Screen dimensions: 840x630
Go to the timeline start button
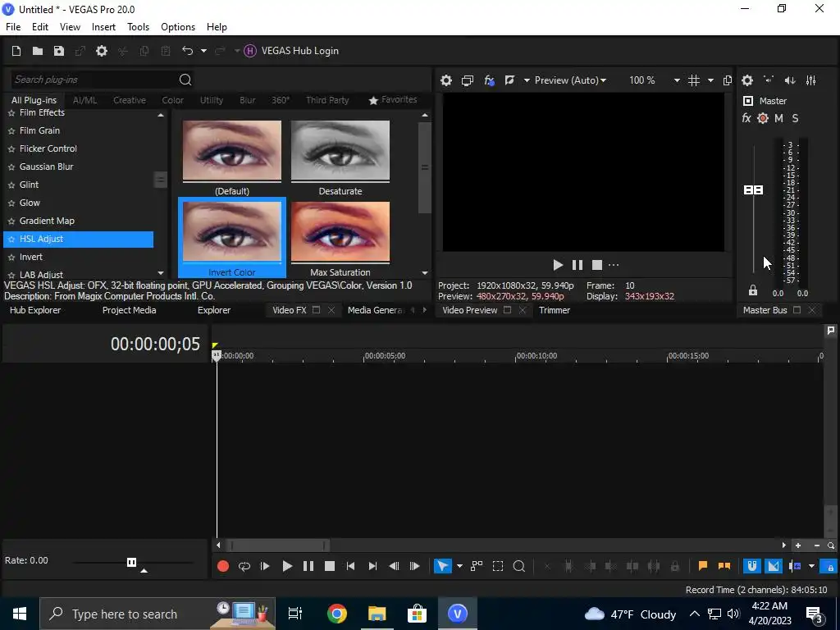pos(350,566)
